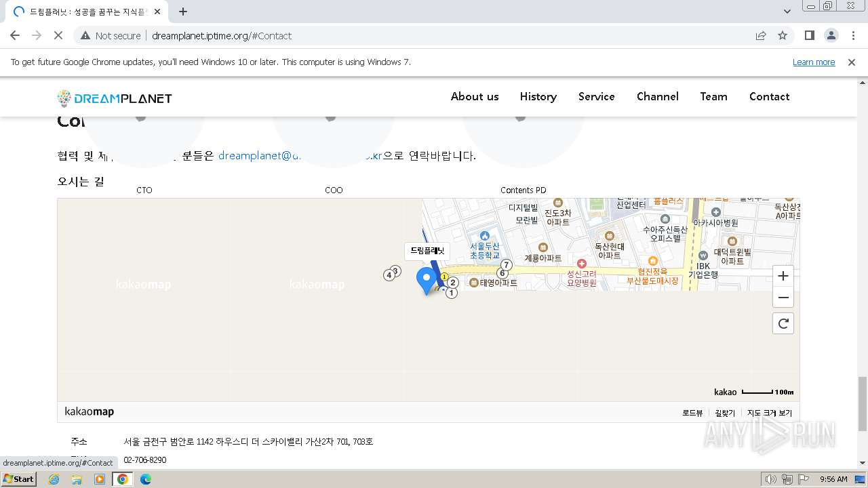Go to Service section

(x=597, y=96)
